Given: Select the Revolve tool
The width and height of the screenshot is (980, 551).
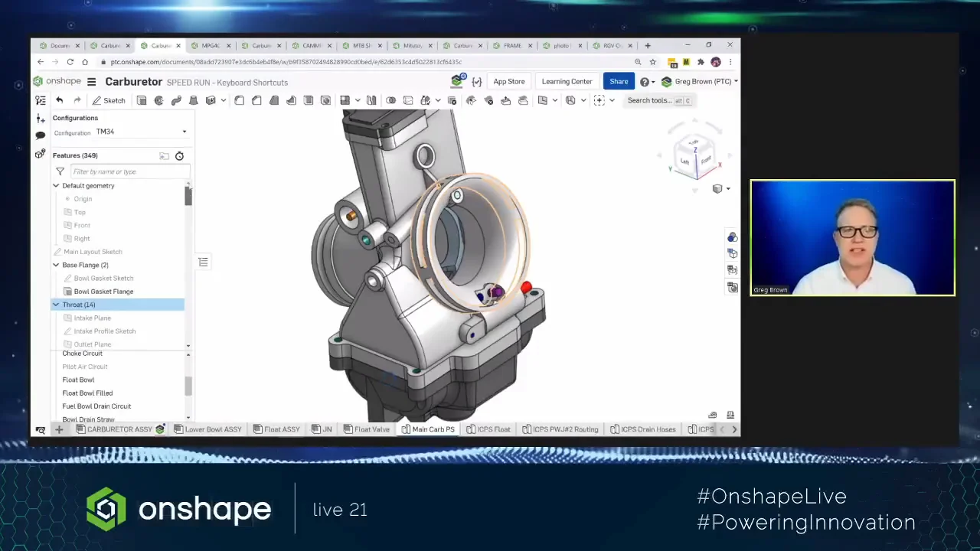Looking at the screenshot, I should pos(158,100).
